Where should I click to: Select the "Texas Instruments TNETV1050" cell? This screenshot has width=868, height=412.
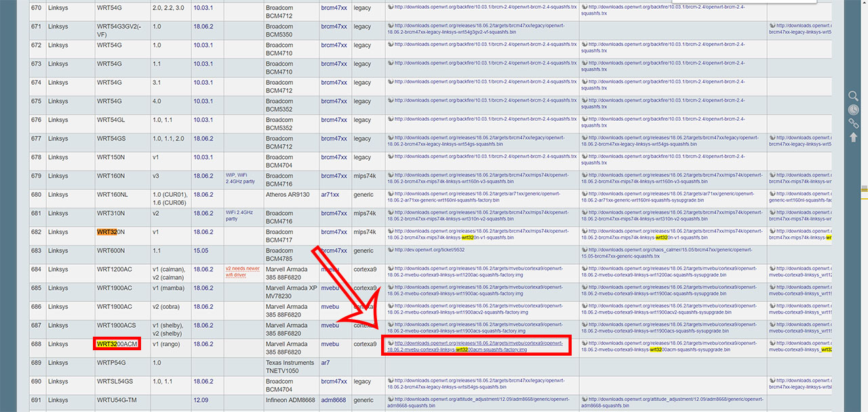coord(290,367)
